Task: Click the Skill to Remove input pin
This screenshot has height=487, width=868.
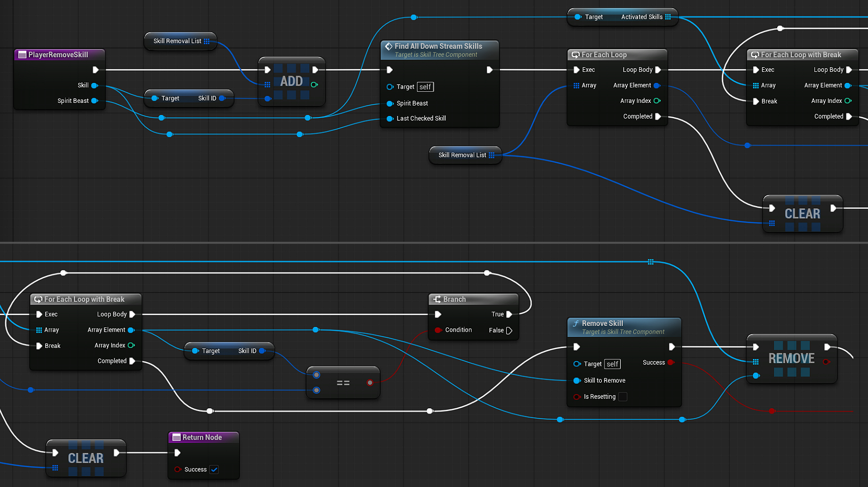Action: [577, 380]
